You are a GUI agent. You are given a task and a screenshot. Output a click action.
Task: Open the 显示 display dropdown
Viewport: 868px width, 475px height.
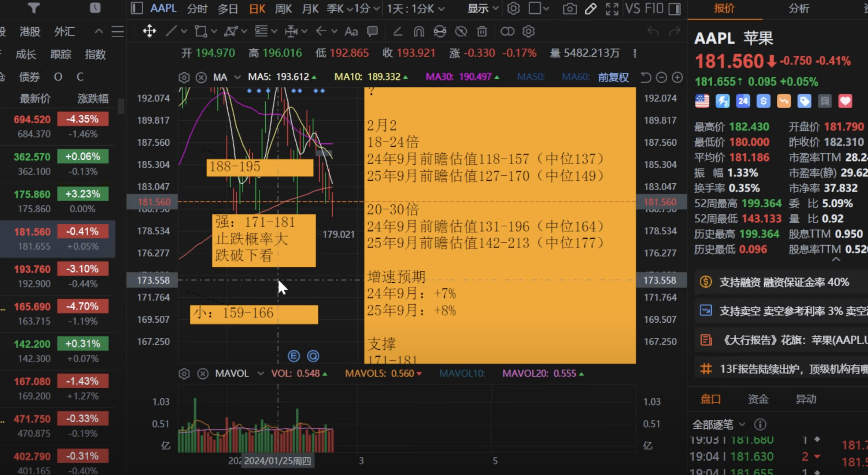coord(483,8)
